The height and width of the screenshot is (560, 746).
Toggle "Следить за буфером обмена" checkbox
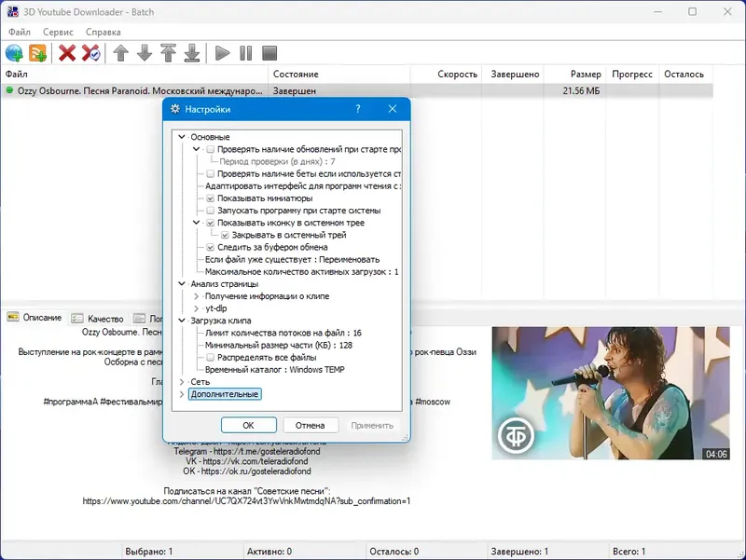pyautogui.click(x=211, y=247)
